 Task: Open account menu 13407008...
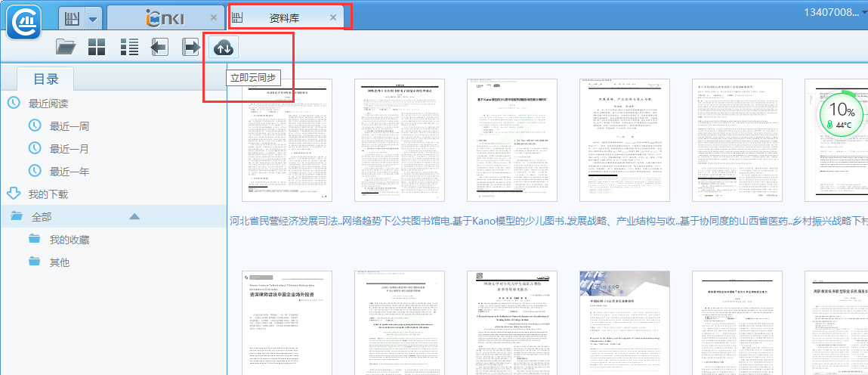pos(836,12)
